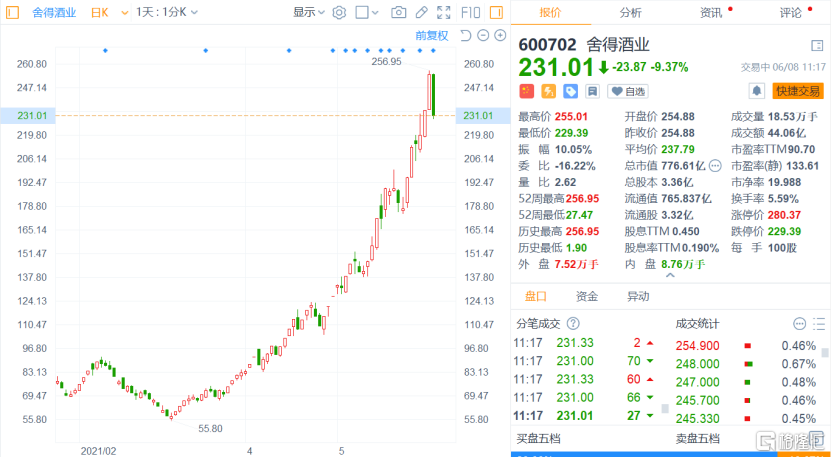The width and height of the screenshot is (831, 458).
Task: Take a chart screenshot with camera icon
Action: click(x=399, y=12)
